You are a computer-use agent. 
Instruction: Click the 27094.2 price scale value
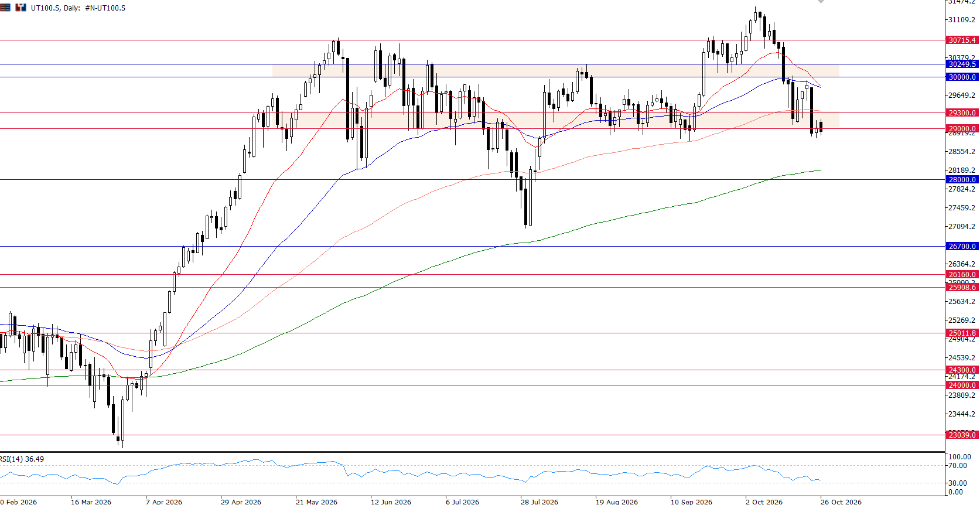click(x=962, y=227)
